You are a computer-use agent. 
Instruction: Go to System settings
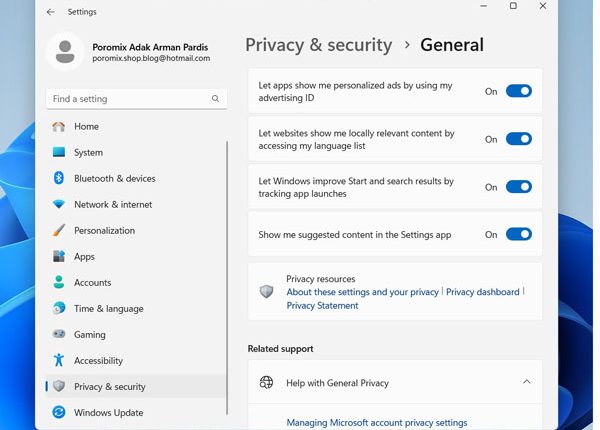[136, 152]
